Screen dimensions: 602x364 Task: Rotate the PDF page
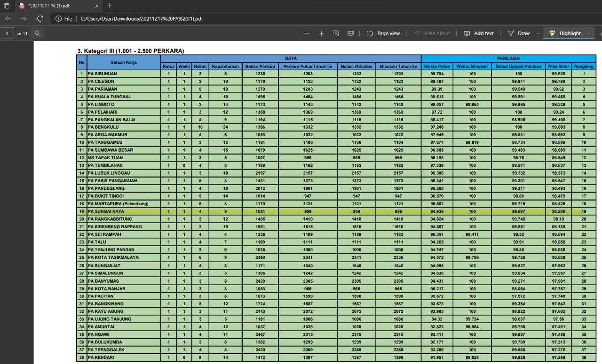click(336, 33)
